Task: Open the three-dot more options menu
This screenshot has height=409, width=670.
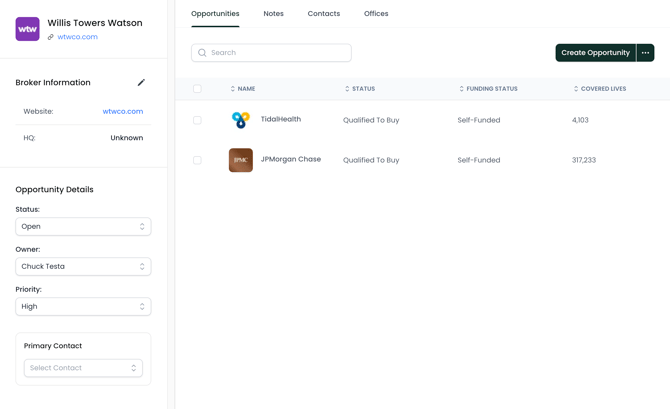Action: [645, 53]
